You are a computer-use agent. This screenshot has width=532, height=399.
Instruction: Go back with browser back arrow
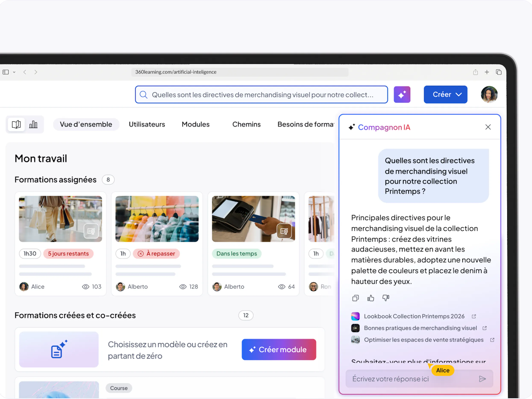pyautogui.click(x=25, y=72)
